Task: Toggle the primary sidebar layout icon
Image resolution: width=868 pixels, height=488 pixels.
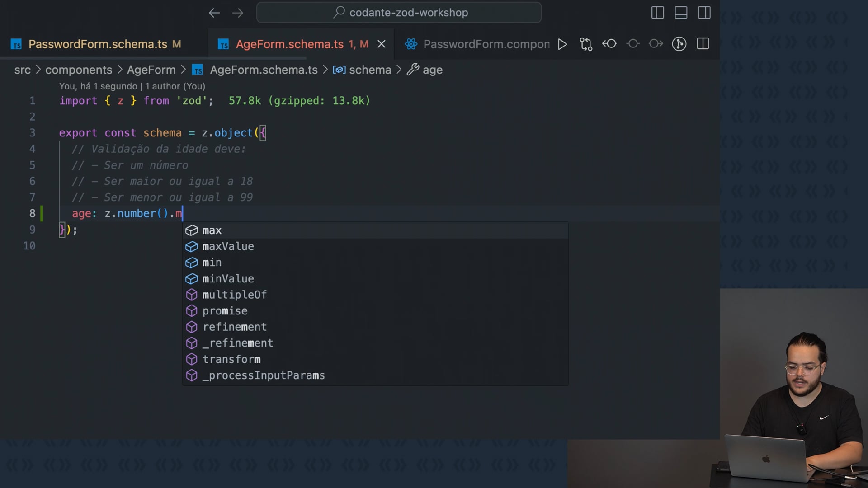Action: (657, 13)
